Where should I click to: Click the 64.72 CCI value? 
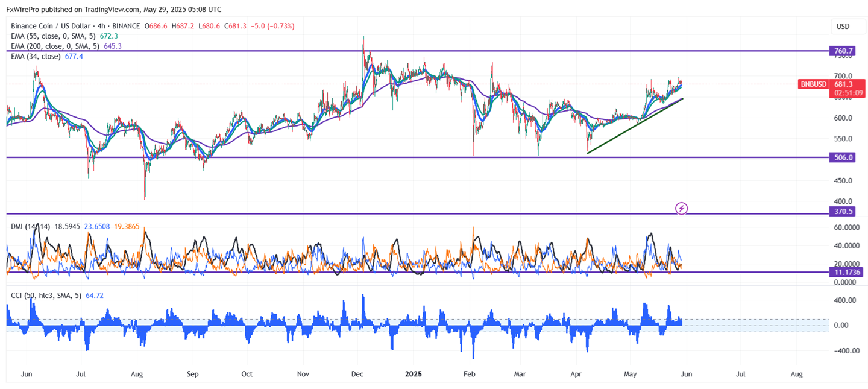pos(95,296)
